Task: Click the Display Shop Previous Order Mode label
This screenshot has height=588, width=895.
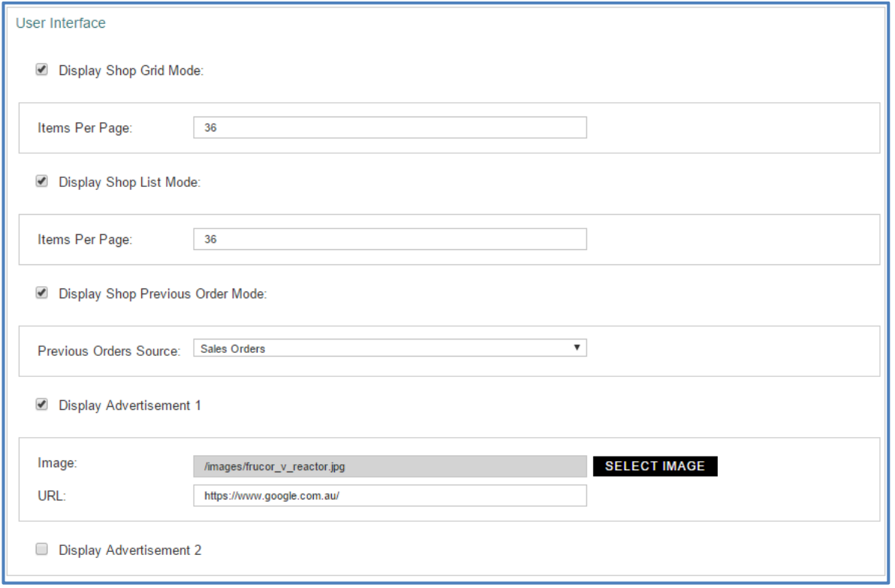Action: click(163, 294)
